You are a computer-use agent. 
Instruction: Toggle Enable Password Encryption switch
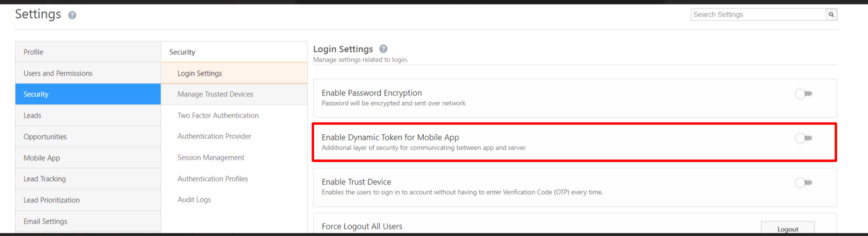804,94
